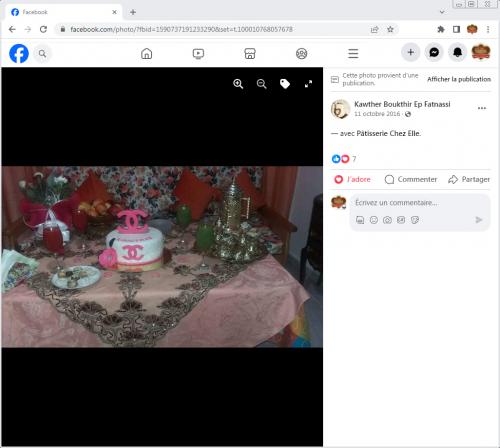Viewport: 500px width, 448px height.
Task: Zoom in on the photo
Action: tap(238, 84)
